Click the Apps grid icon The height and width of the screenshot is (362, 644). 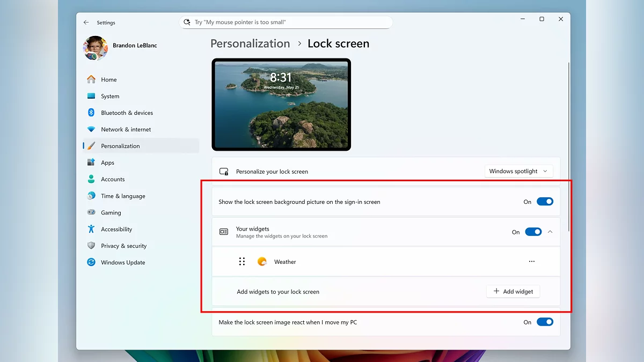tap(91, 162)
